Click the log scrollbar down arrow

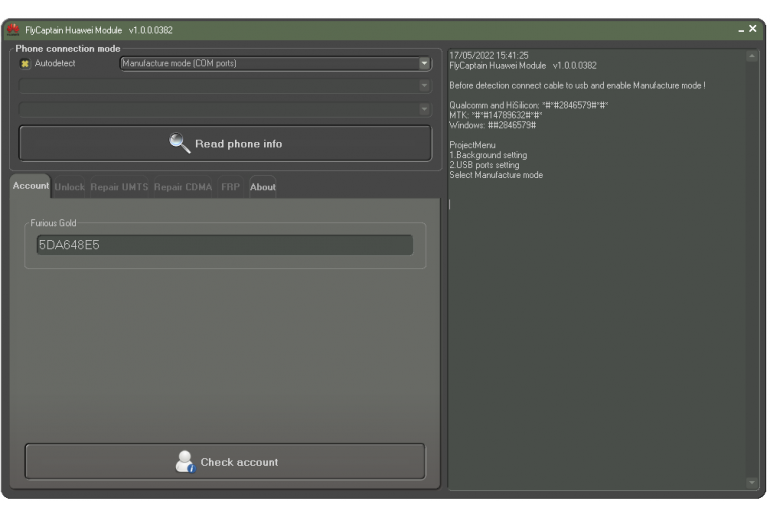(x=751, y=483)
